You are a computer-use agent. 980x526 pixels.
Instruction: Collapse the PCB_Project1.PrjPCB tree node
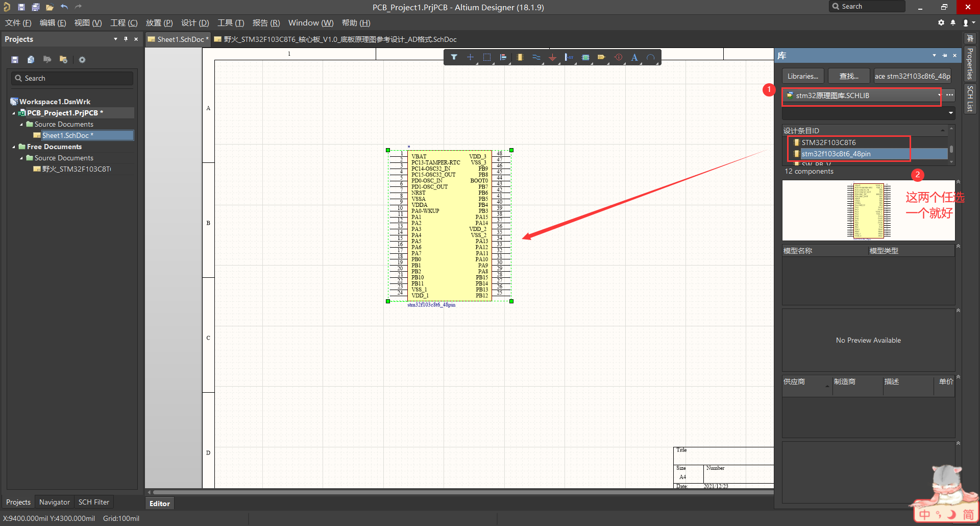[14, 113]
